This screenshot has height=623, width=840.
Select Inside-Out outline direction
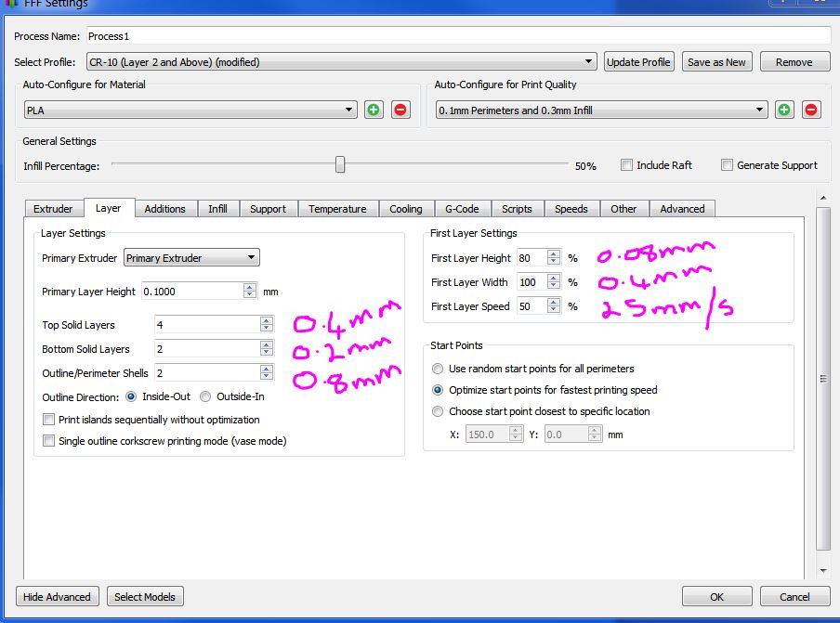point(131,396)
